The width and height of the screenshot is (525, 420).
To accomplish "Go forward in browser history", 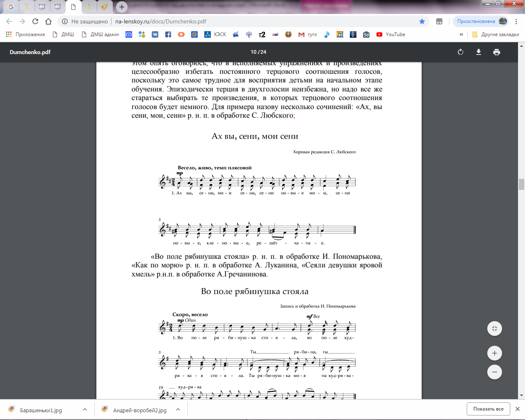I will (22, 21).
